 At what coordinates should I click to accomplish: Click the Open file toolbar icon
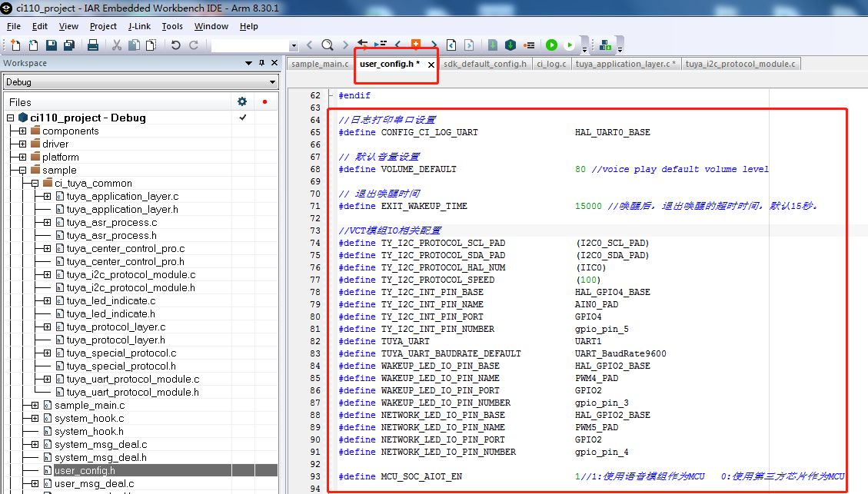(34, 45)
